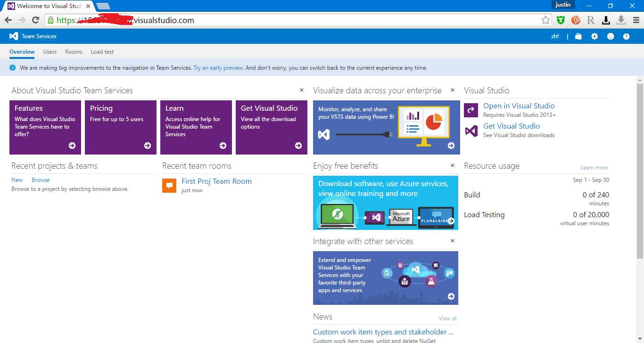
Task: Click arrow on Pricing tile
Action: coord(148,146)
